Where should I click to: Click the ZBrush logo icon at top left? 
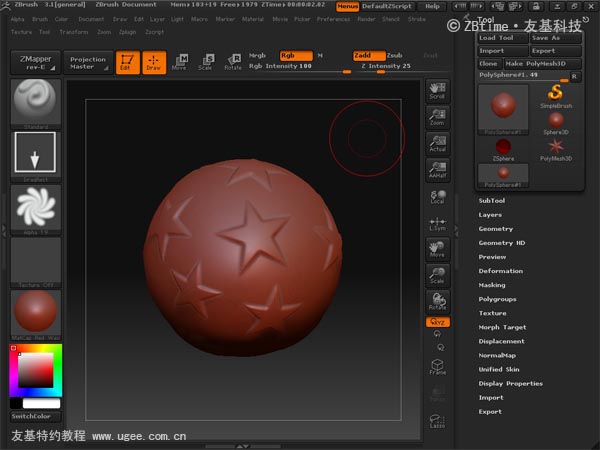(x=6, y=5)
